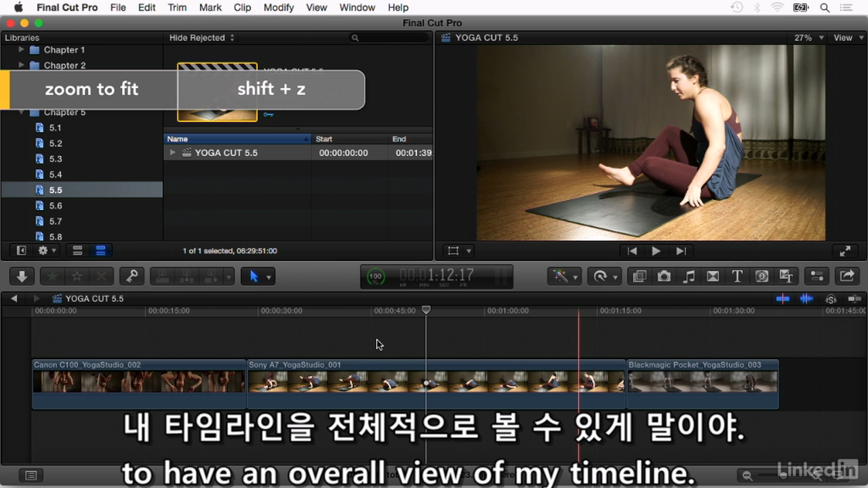Open the Titles browser T icon

coord(737,276)
